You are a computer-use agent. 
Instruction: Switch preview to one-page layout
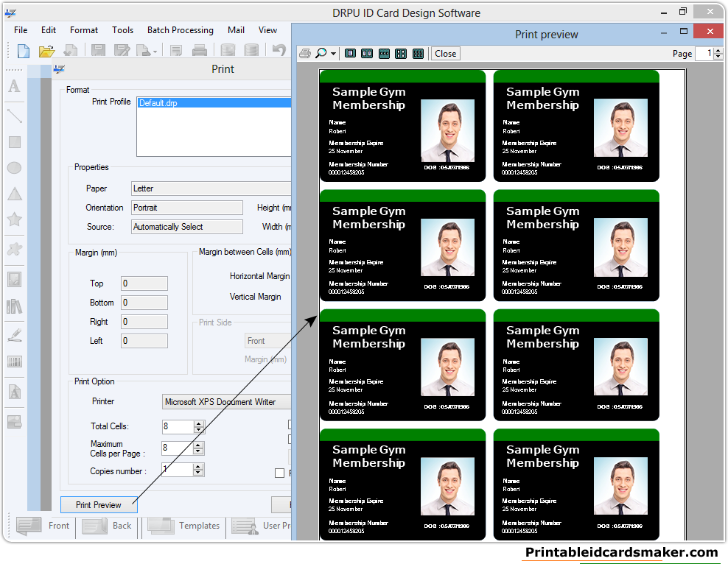point(351,53)
